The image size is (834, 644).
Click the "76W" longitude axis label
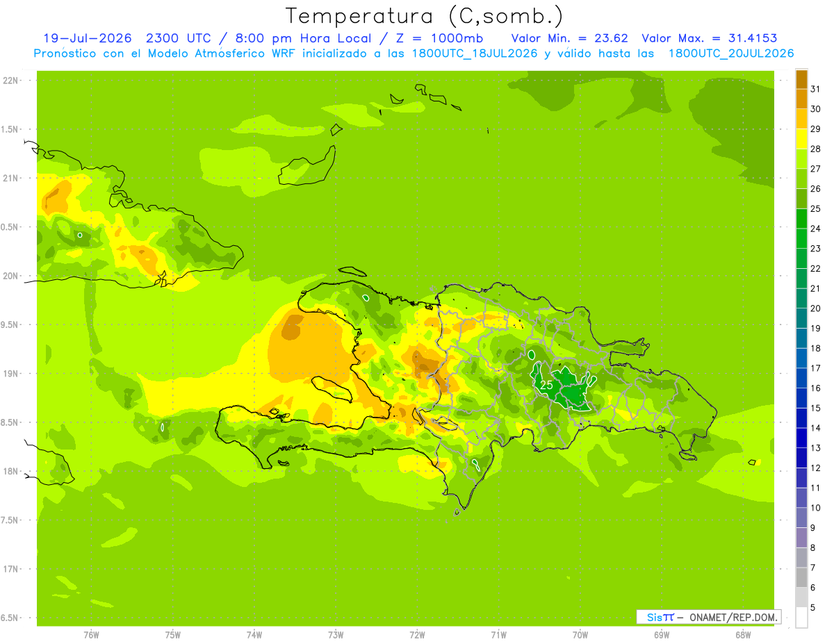point(91,635)
